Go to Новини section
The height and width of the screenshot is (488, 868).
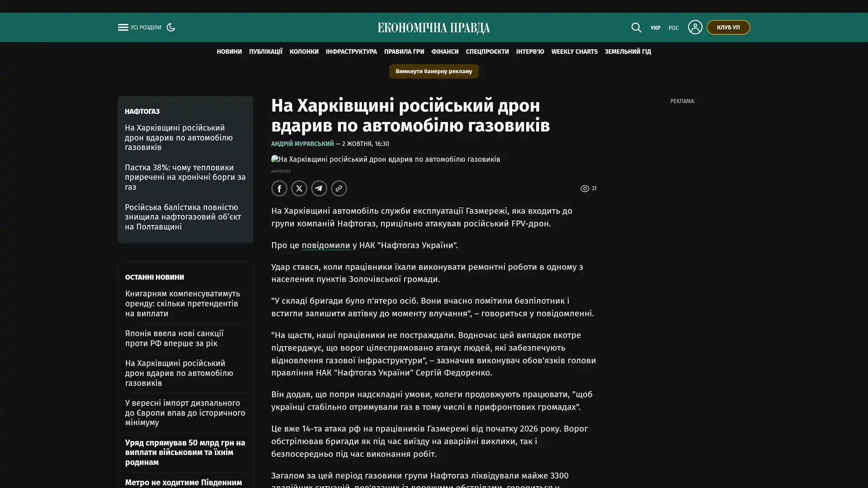pos(229,52)
